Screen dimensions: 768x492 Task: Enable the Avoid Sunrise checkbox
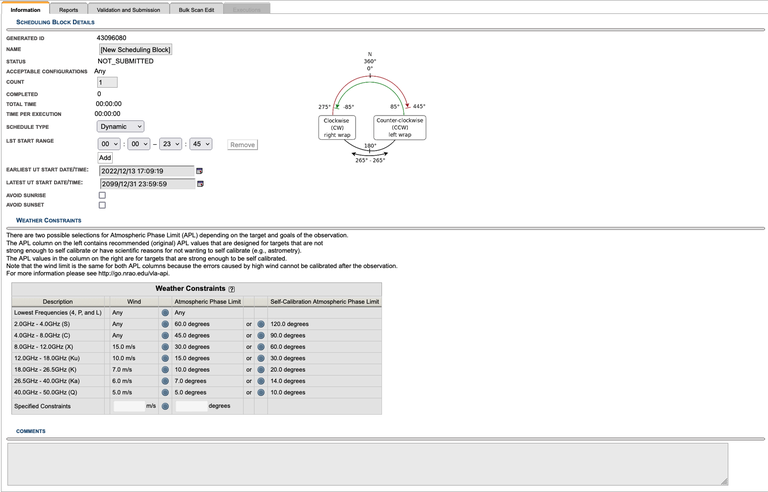[x=102, y=196]
